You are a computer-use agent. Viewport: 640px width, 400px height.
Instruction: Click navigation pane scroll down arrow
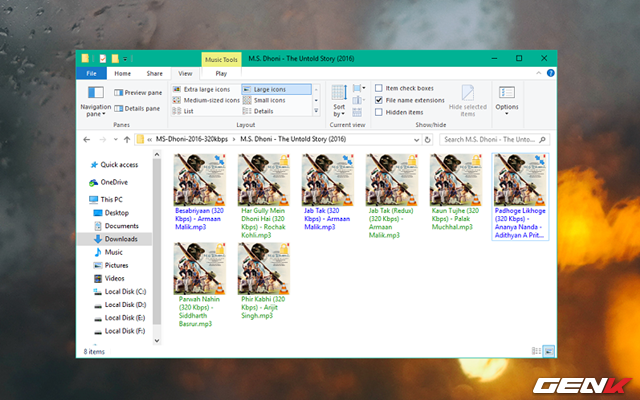[157, 340]
